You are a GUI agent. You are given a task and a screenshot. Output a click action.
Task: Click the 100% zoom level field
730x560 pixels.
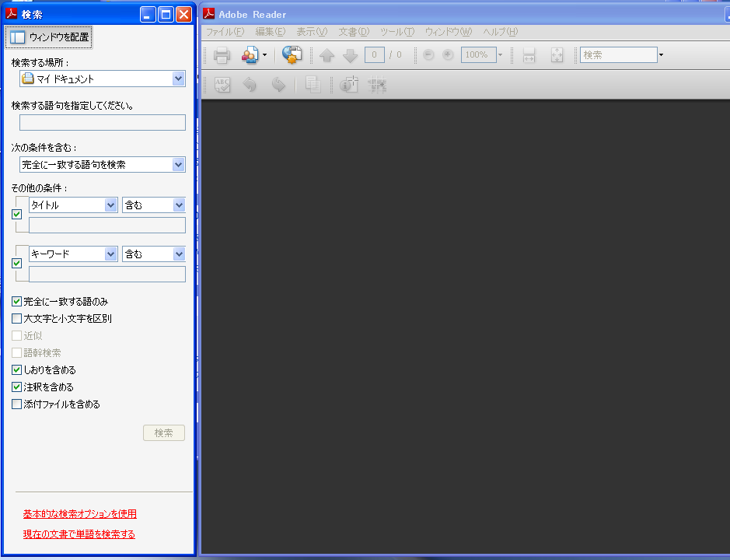pyautogui.click(x=478, y=54)
